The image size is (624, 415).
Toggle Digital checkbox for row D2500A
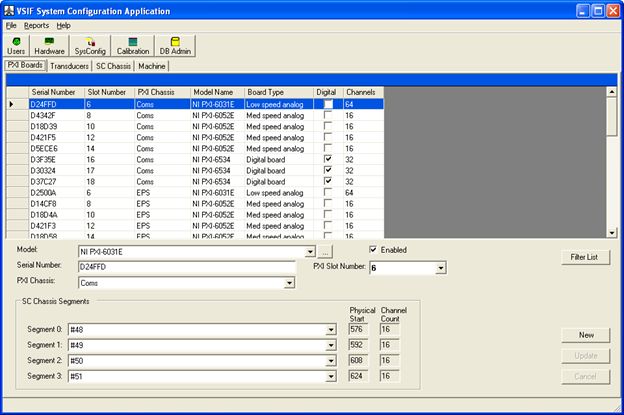(x=328, y=193)
